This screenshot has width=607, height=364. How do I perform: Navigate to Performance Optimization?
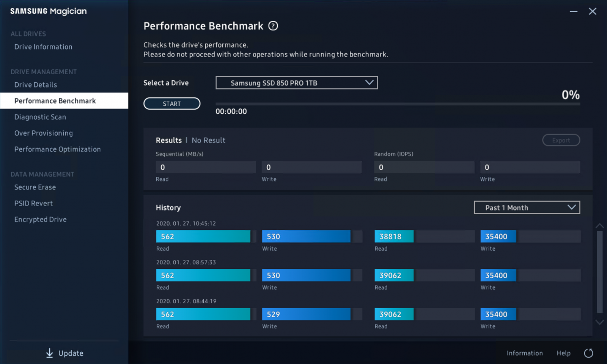click(58, 149)
